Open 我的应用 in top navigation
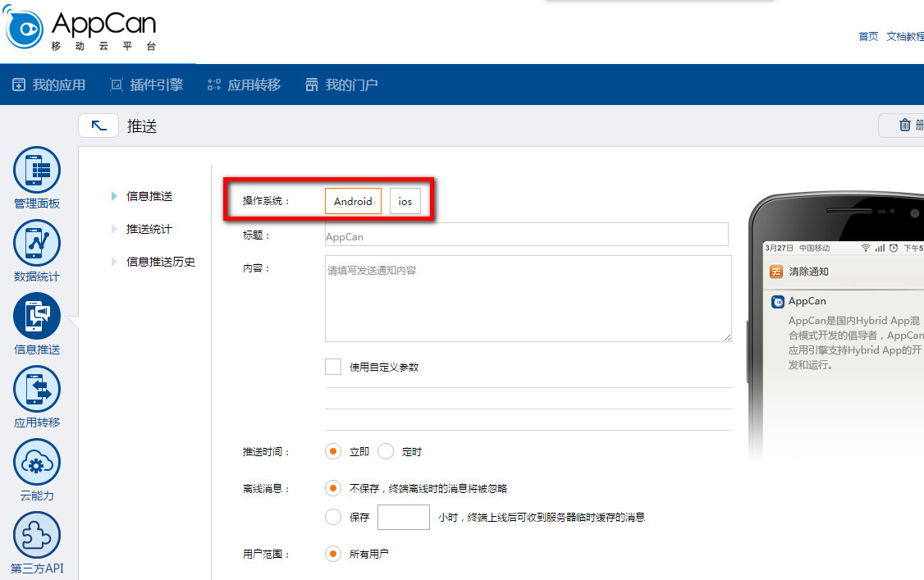924x580 pixels. tap(59, 84)
